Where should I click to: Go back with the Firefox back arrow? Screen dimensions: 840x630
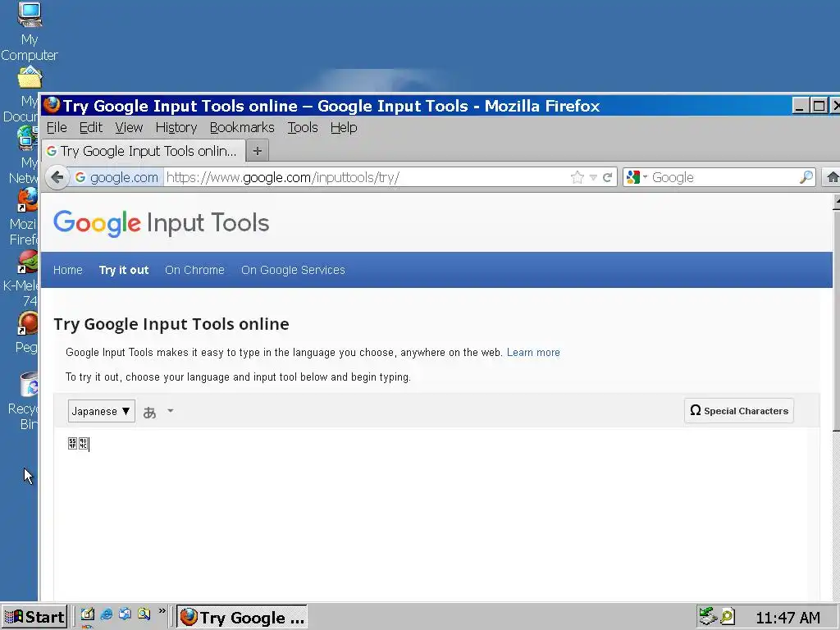[x=57, y=177]
